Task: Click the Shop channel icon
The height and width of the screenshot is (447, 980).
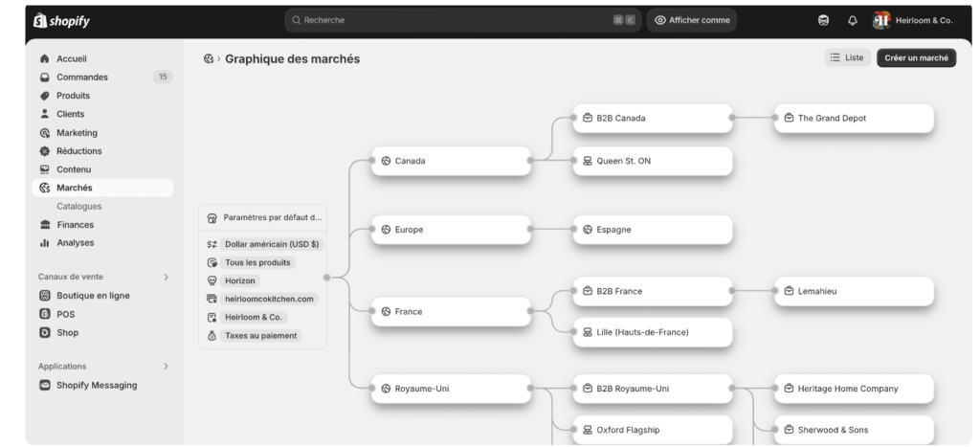Action: pyautogui.click(x=44, y=332)
